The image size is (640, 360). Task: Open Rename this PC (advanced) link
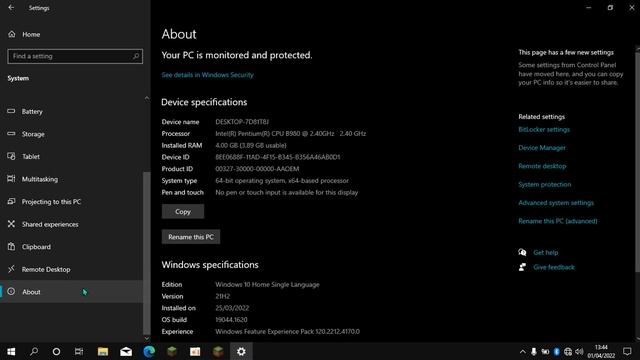click(558, 221)
